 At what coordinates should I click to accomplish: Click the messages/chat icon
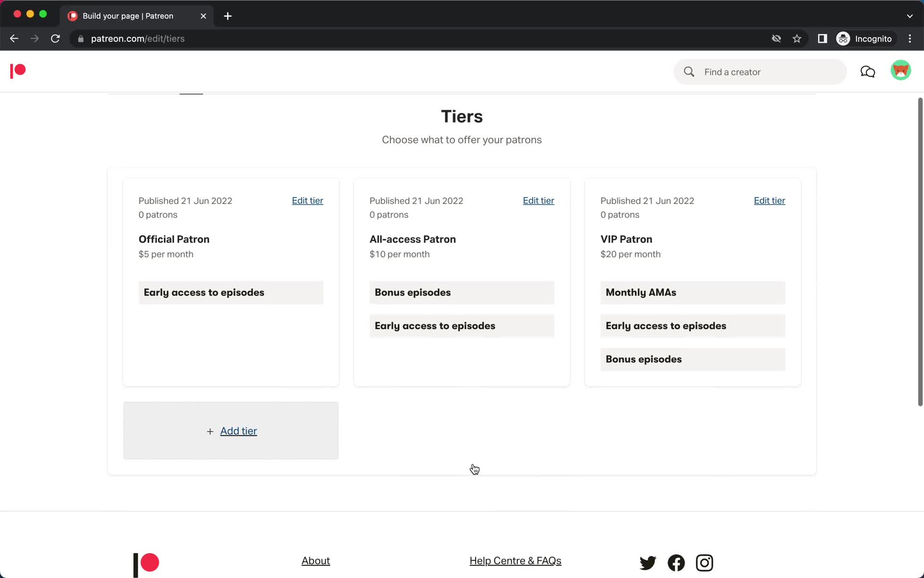[868, 72]
